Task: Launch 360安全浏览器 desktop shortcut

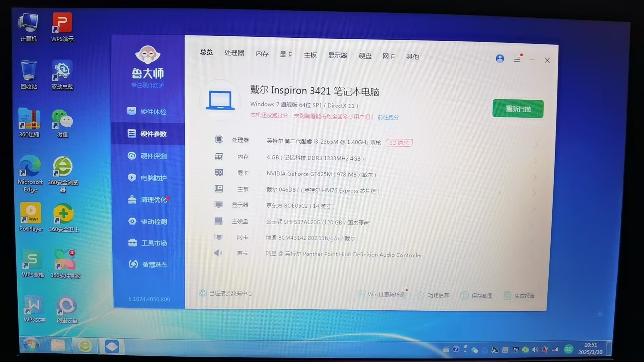Action: [63, 175]
